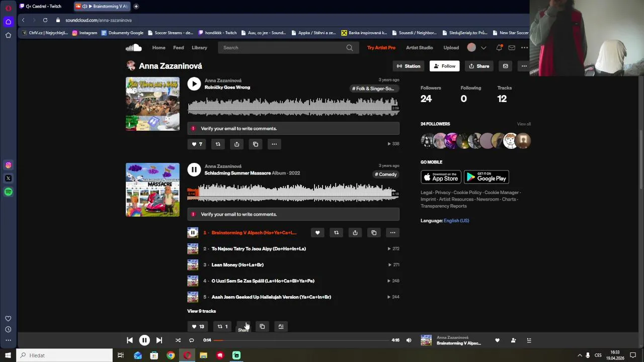Open Instagram in Opera sidebar
Viewport: 644px width, 362px height.
click(x=8, y=165)
